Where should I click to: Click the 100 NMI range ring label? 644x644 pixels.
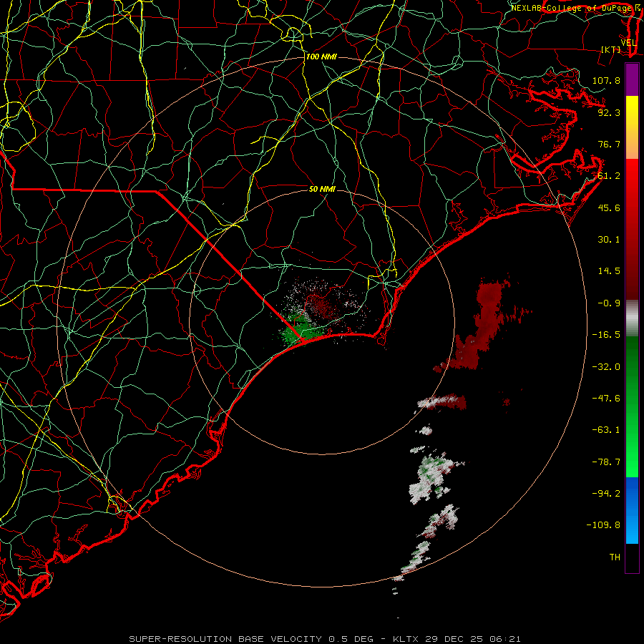[x=321, y=57]
